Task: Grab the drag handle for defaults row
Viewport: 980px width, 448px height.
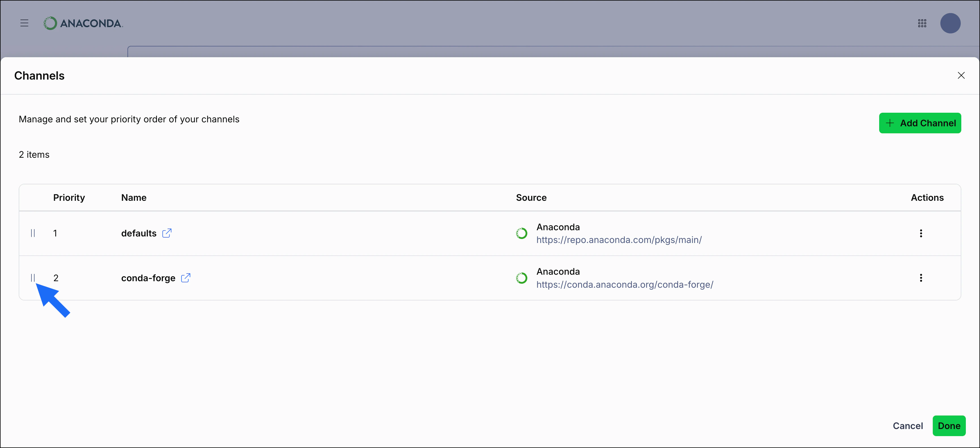Action: 33,233
